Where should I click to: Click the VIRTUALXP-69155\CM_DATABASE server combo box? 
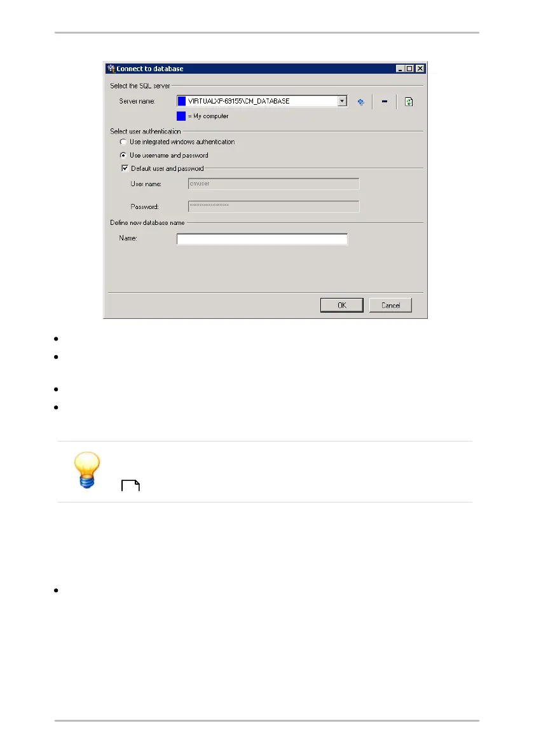[x=262, y=101]
